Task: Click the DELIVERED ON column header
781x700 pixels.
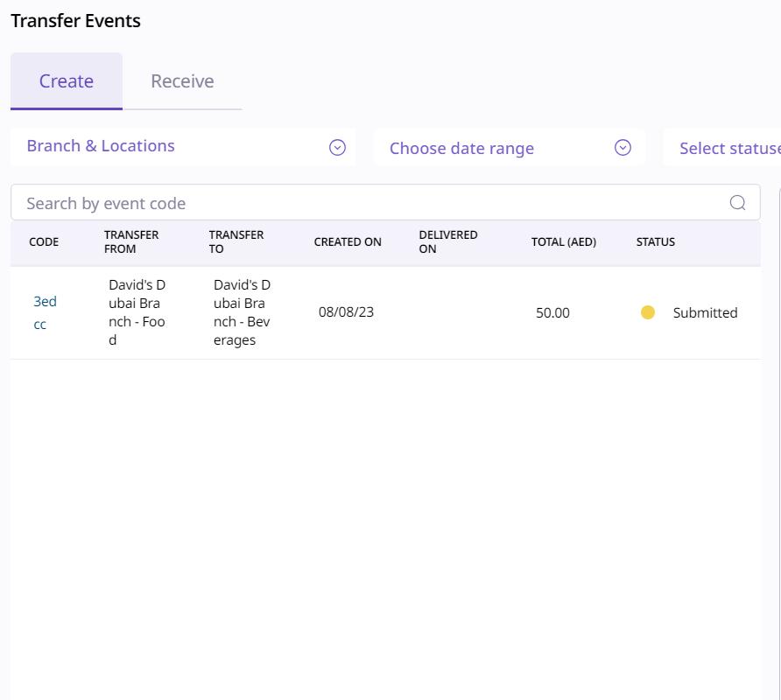Action: (448, 242)
